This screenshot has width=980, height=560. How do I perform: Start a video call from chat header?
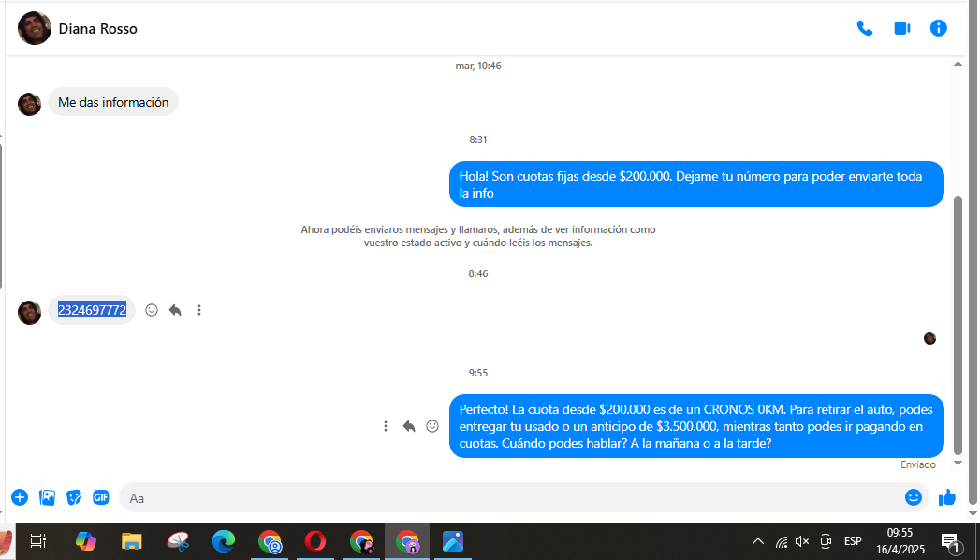901,28
